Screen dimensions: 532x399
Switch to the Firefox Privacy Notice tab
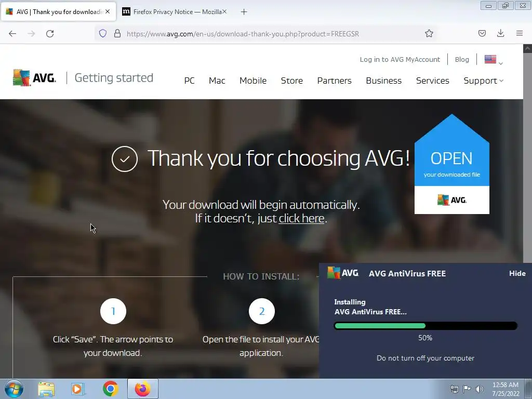click(x=175, y=12)
